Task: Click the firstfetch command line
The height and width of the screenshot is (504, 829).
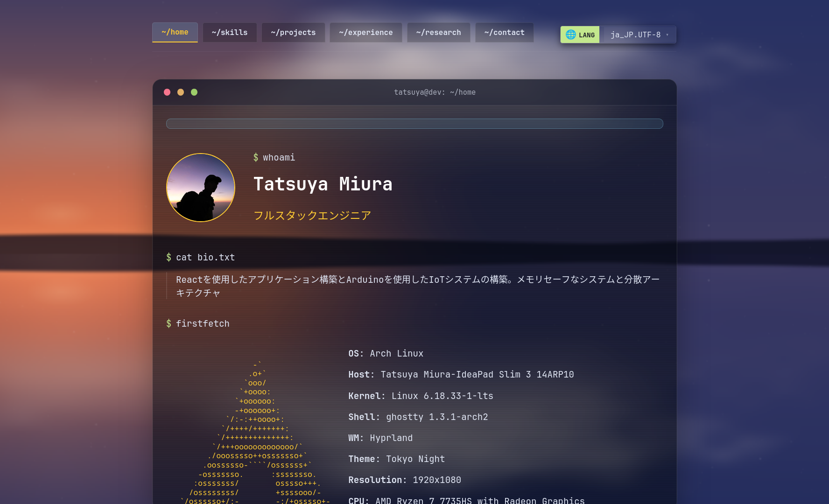Action: coord(198,323)
